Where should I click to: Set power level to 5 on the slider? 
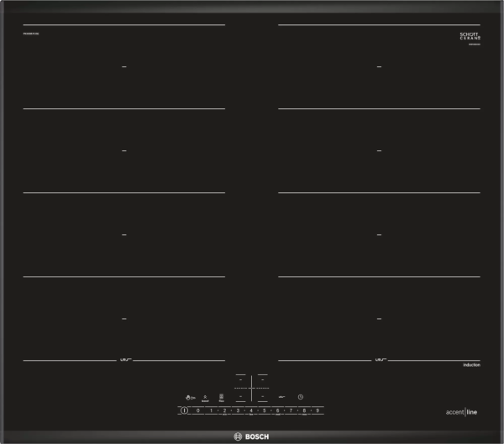[x=264, y=410]
